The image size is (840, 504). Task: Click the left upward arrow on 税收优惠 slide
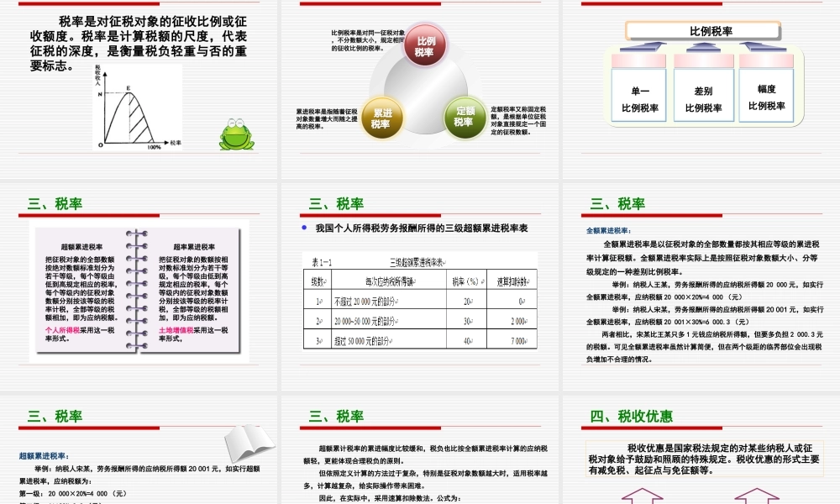641,499
